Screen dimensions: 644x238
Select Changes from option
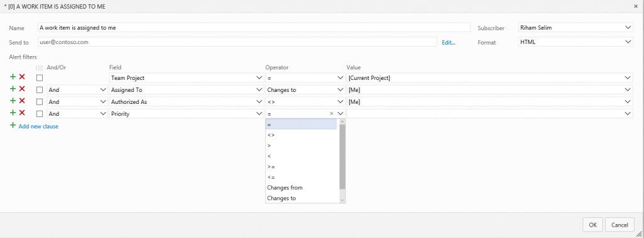coord(301,188)
